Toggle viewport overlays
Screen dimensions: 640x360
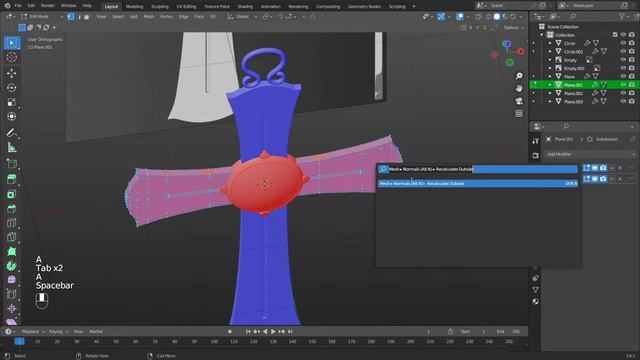pyautogui.click(x=460, y=17)
